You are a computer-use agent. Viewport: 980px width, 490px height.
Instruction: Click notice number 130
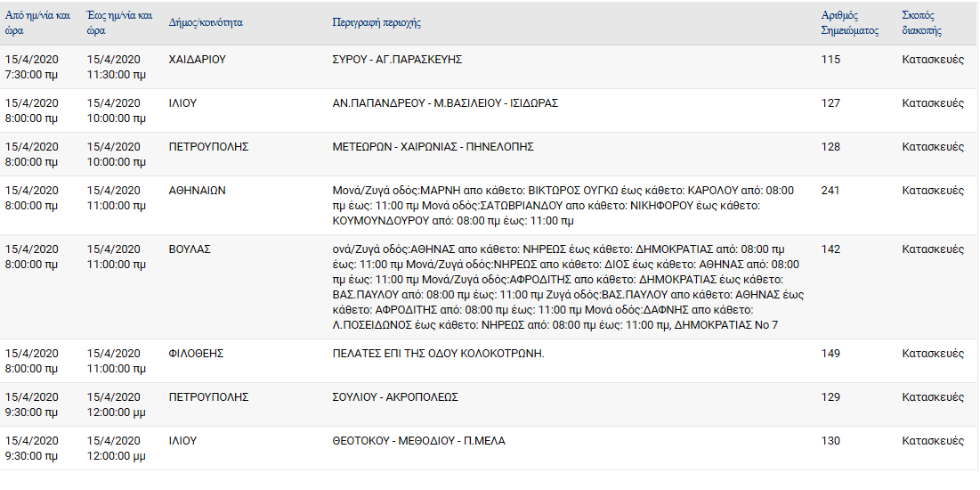point(830,442)
